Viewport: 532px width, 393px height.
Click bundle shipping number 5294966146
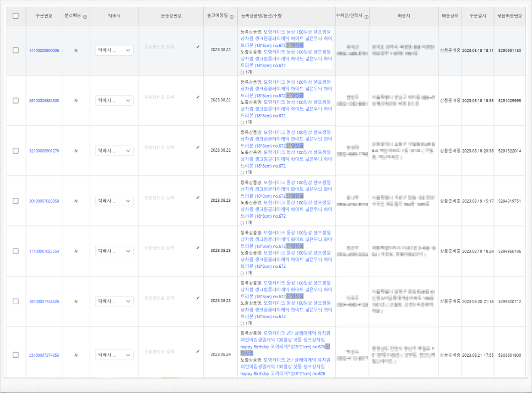click(509, 252)
